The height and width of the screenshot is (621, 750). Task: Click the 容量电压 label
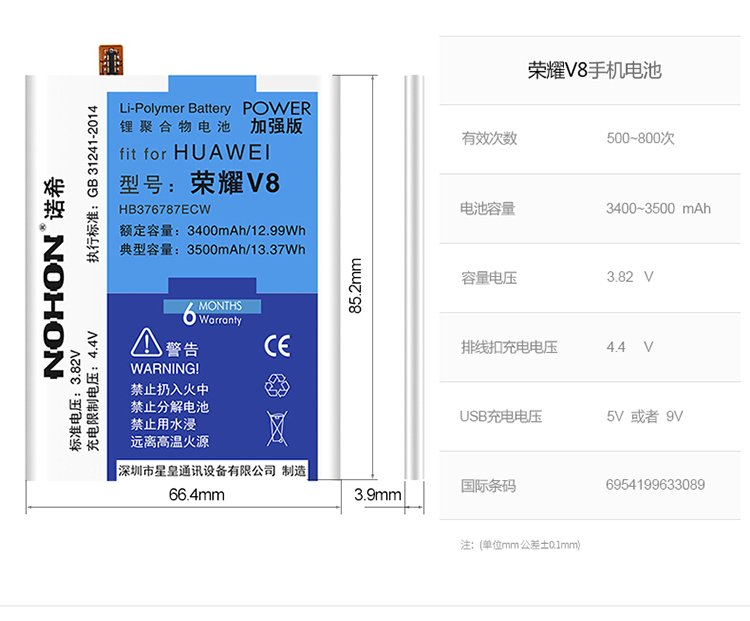489,277
